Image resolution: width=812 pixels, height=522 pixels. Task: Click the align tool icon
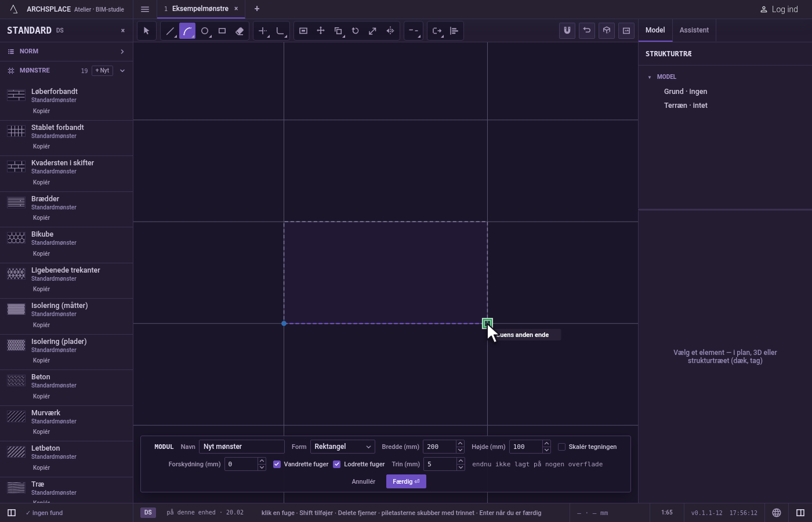point(454,31)
